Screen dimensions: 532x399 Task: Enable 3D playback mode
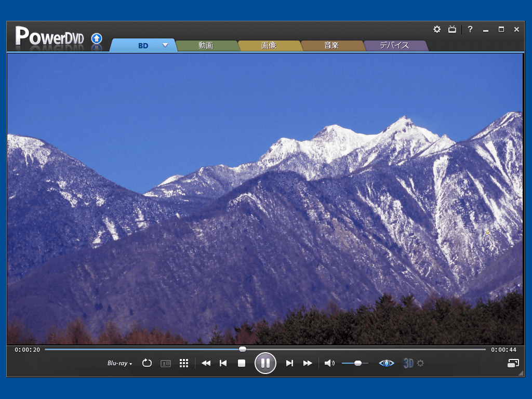click(408, 363)
